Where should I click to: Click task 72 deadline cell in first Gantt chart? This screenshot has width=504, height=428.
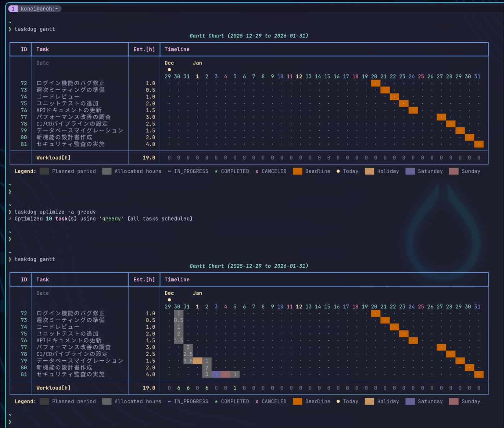pos(375,83)
